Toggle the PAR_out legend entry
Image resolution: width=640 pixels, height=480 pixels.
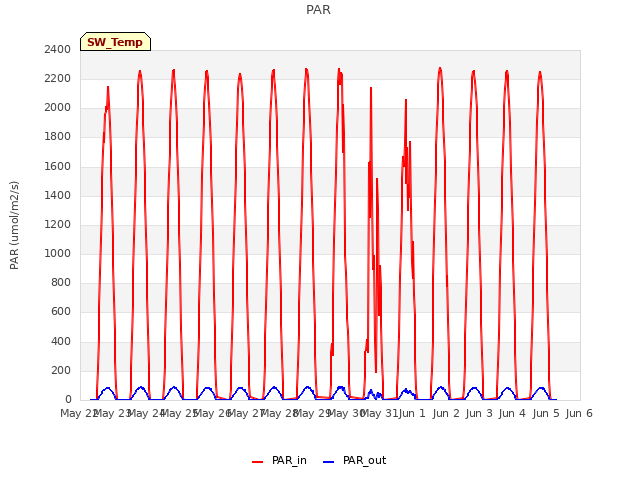(354, 460)
